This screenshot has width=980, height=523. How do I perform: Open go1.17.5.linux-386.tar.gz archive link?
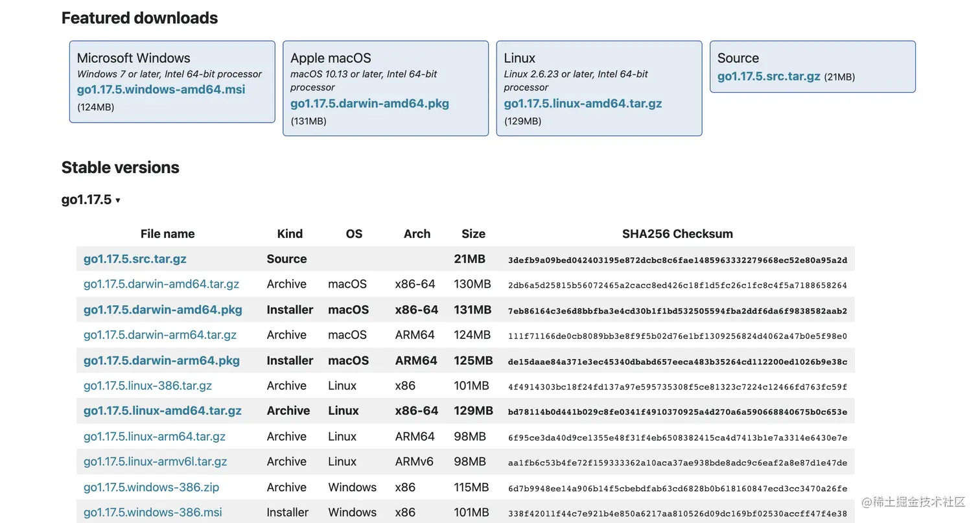pyautogui.click(x=148, y=386)
